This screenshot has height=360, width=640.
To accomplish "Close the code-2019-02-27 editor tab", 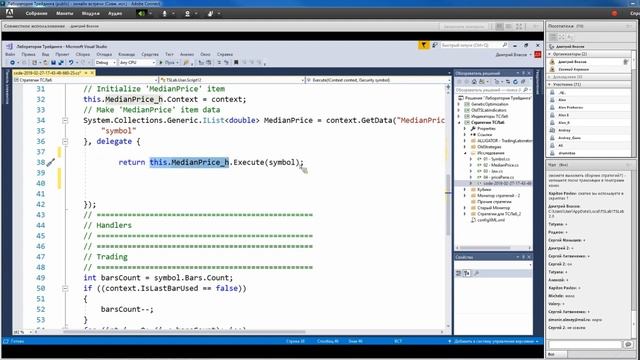I will (92, 73).
